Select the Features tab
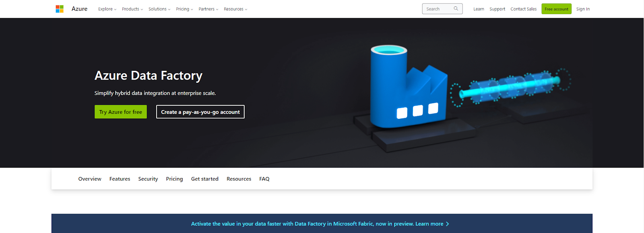This screenshot has width=644, height=233. pyautogui.click(x=120, y=179)
